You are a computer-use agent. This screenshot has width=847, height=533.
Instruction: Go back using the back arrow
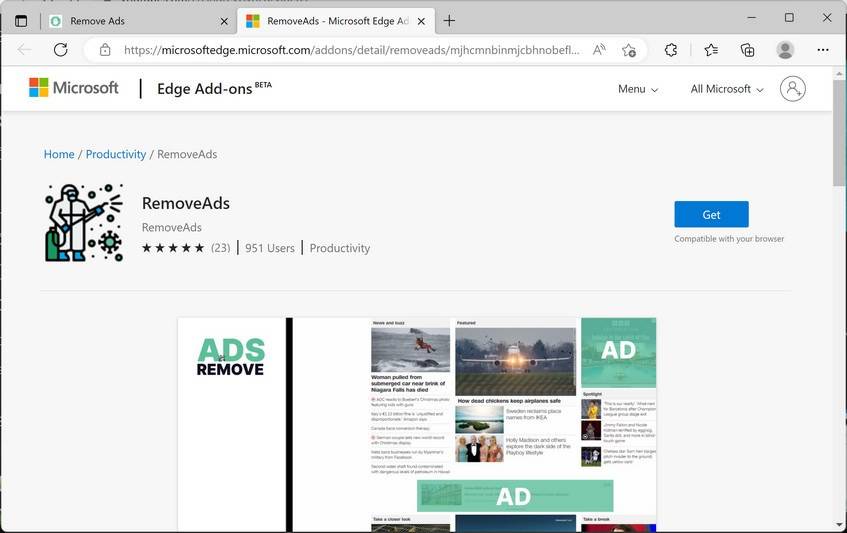pyautogui.click(x=24, y=50)
